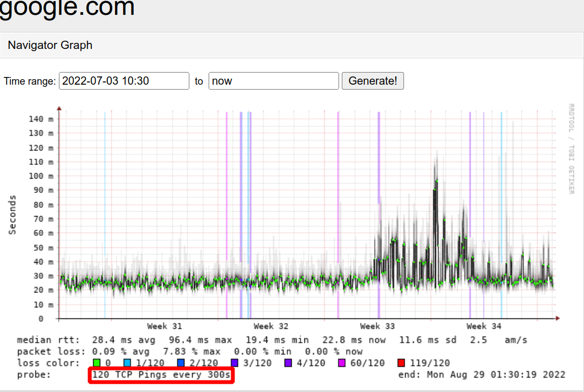Image resolution: width=584 pixels, height=392 pixels.
Task: Click the '7.83 % max' packet loss value
Action: pos(192,351)
